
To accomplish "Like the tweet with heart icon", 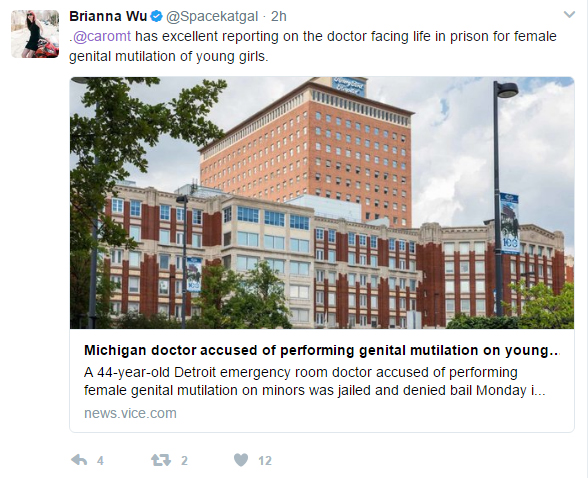I will coord(241,460).
